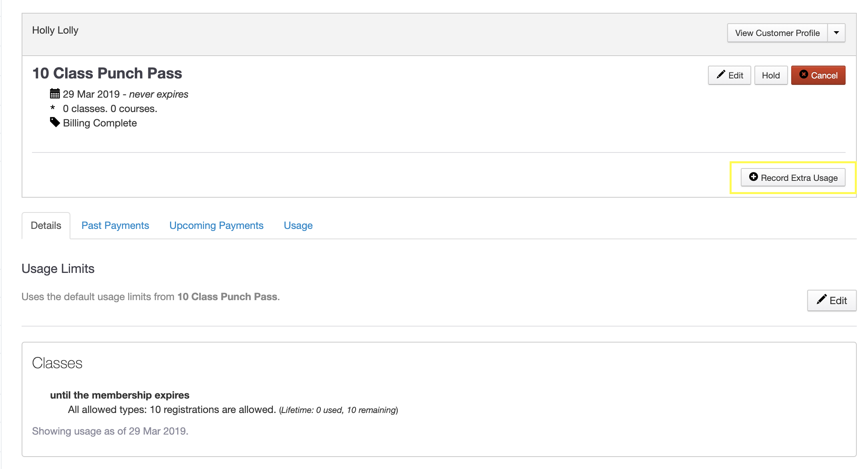Viewport: 868px width, 469px height.
Task: Edit the membership using the top Edit button
Action: 729,75
